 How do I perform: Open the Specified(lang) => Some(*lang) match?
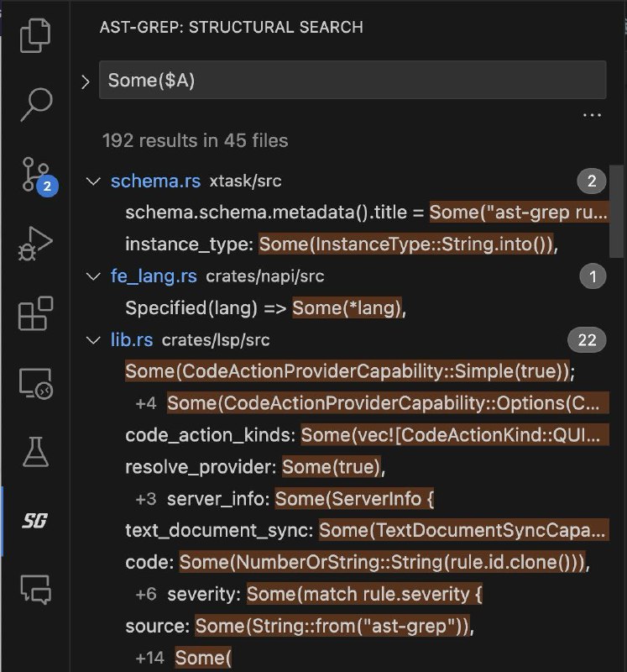coord(265,308)
